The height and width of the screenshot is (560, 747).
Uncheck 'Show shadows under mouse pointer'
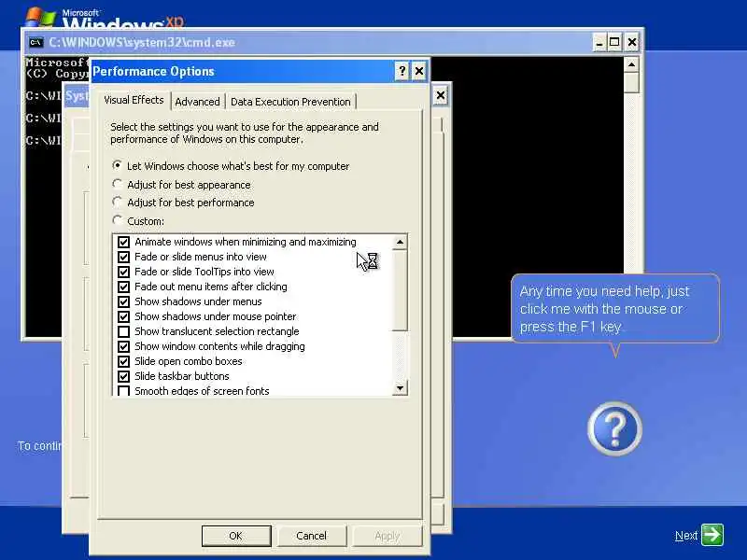click(124, 316)
